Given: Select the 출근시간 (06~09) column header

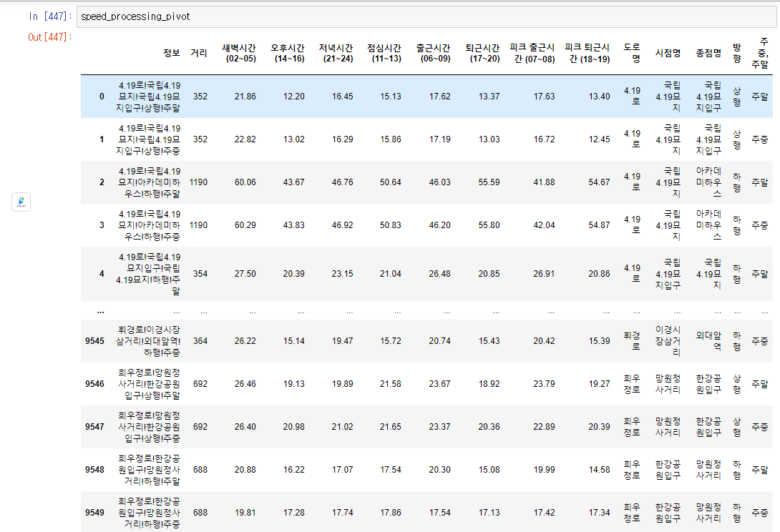Looking at the screenshot, I should coord(433,53).
